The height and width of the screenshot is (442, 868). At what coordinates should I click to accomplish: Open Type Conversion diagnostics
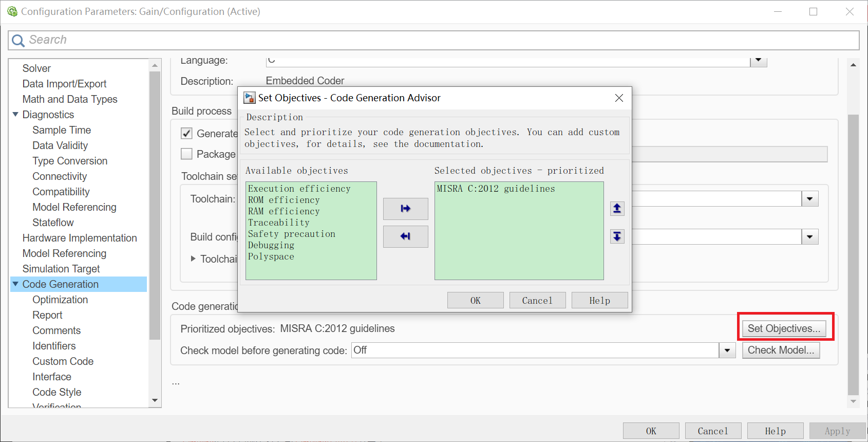(70, 161)
